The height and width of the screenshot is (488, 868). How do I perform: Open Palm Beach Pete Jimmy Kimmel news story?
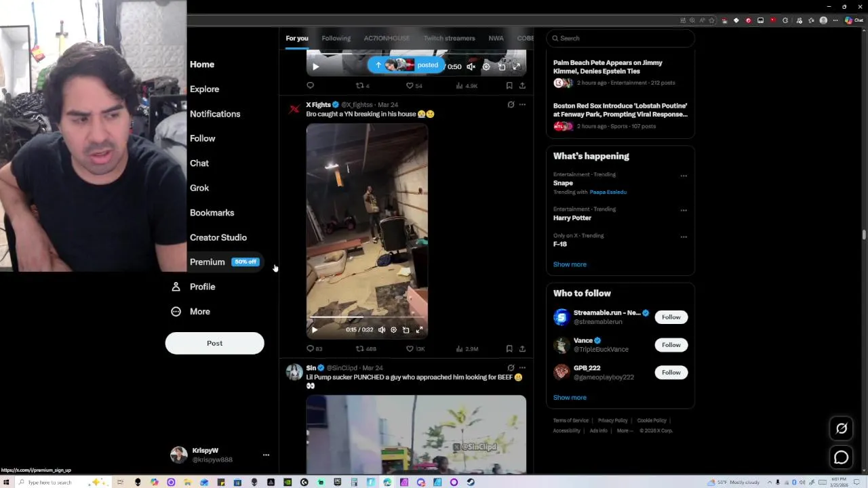coord(620,72)
